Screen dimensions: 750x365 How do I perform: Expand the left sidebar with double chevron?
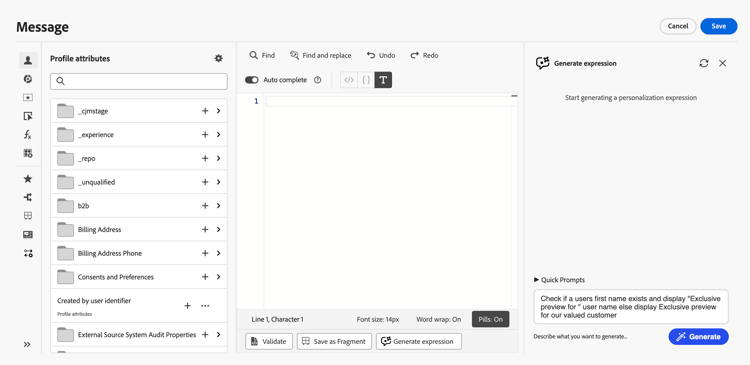tap(27, 344)
